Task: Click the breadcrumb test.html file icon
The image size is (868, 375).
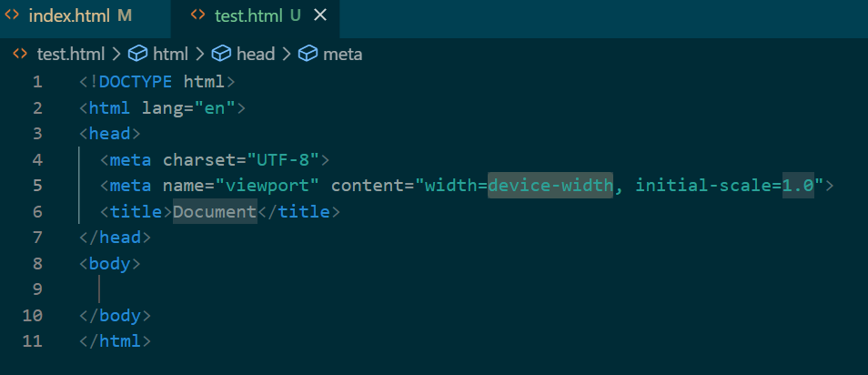Action: coord(20,54)
